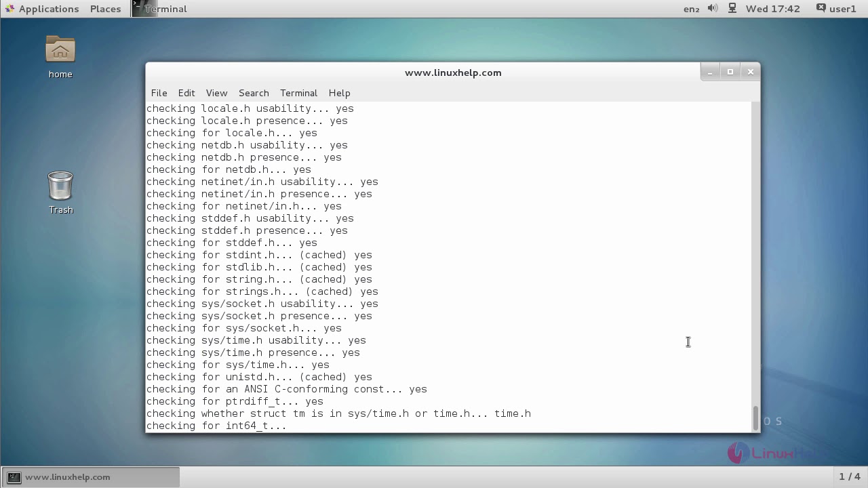Click the terminal vertical scrollbar thumb

(755, 418)
